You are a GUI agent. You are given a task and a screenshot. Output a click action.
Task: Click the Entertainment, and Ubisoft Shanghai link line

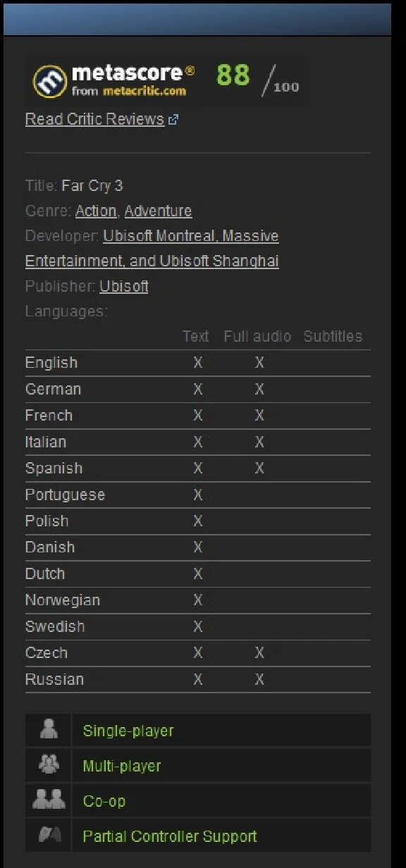point(152,261)
